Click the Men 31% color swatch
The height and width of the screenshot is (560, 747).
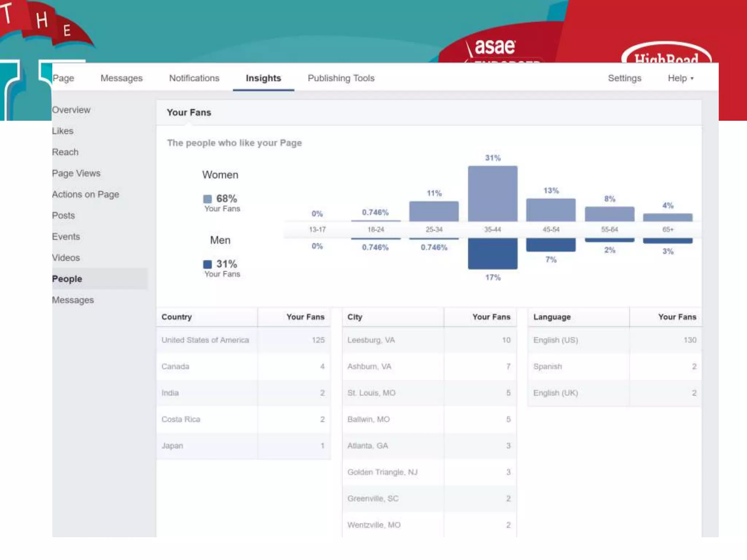208,264
